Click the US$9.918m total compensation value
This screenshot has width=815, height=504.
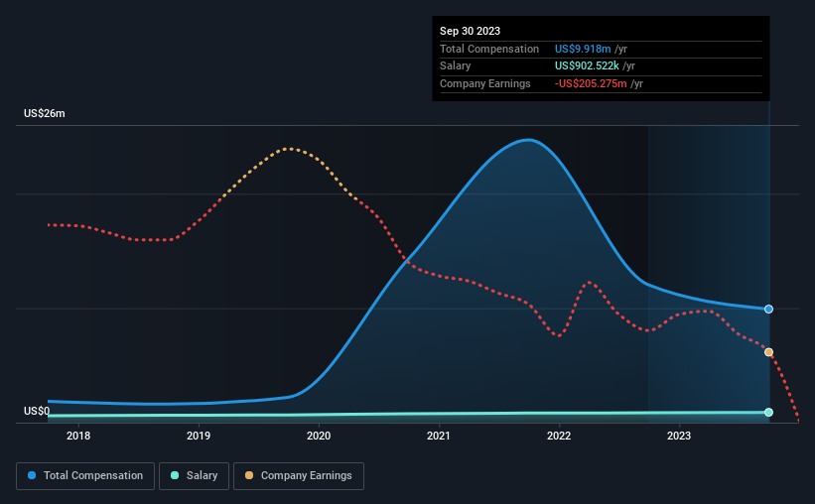tap(583, 49)
